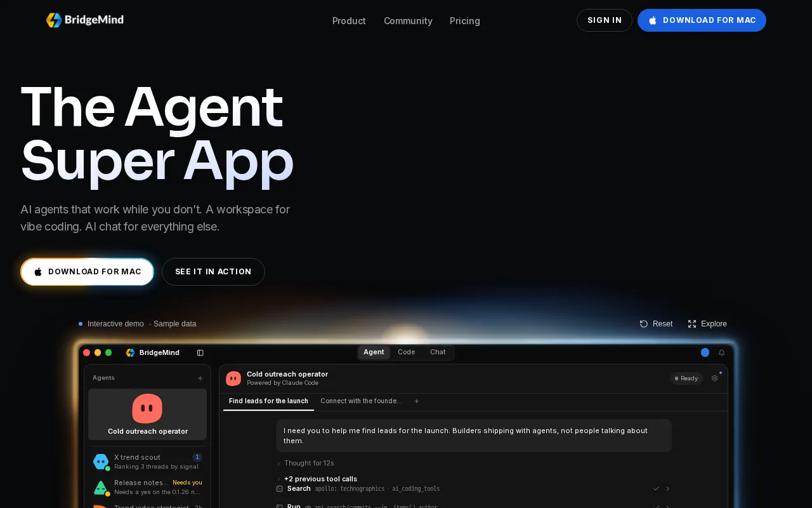Click Explore to expand the demo
Image resolution: width=812 pixels, height=508 pixels.
(x=707, y=324)
